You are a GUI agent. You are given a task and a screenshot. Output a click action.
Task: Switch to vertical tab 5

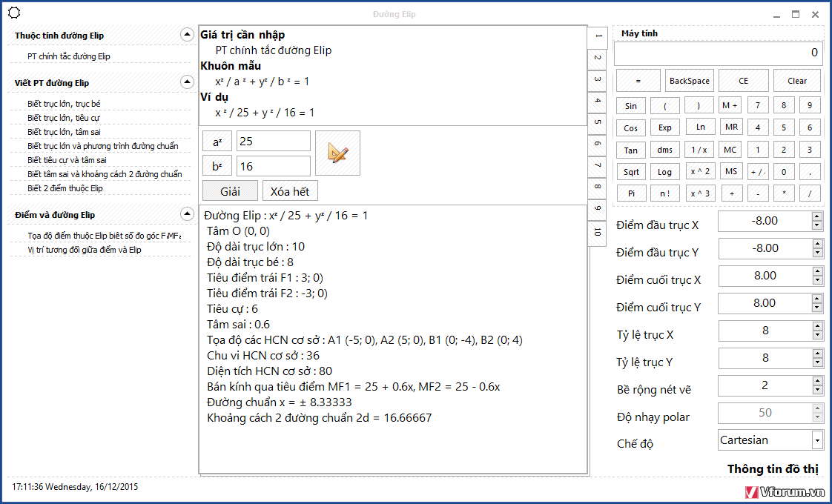598,123
